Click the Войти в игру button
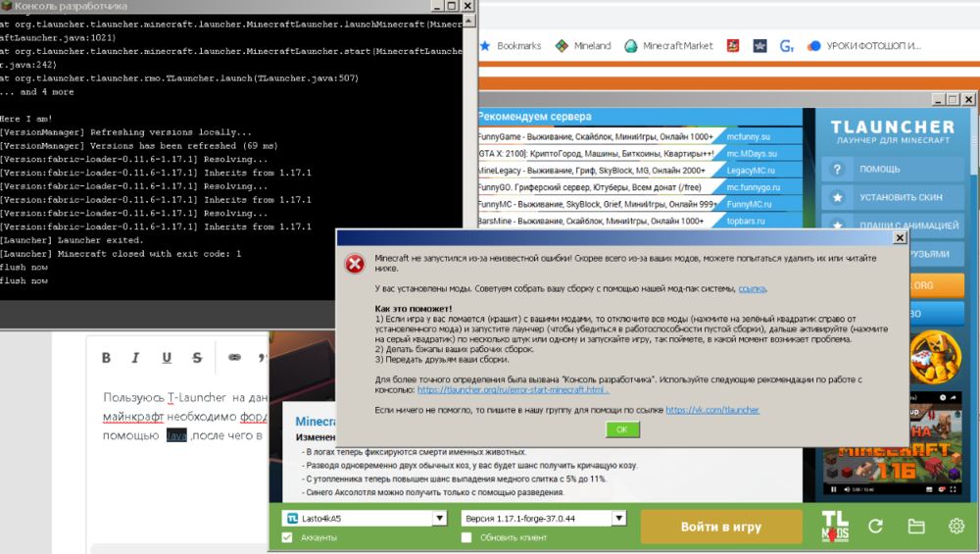The image size is (980, 554). pos(721,527)
